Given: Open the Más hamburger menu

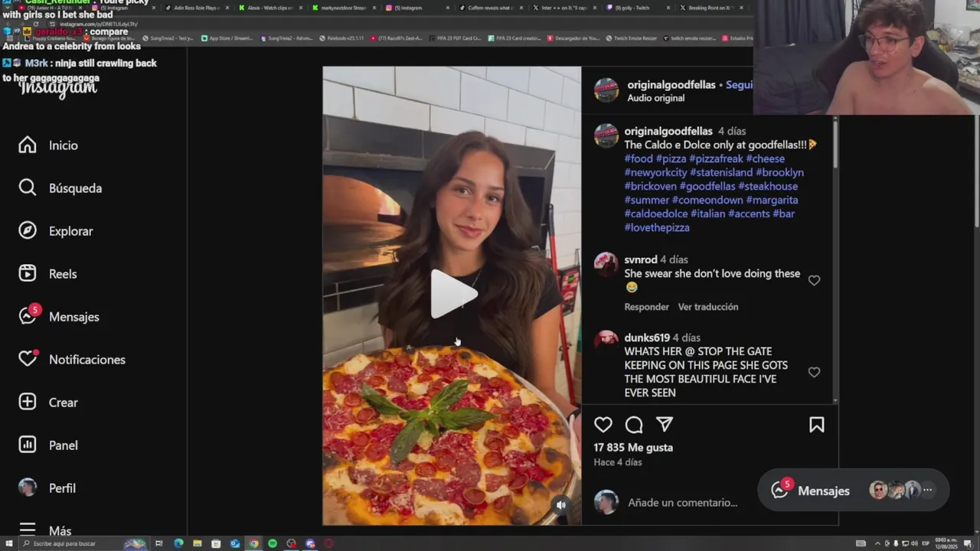Looking at the screenshot, I should 44,530.
